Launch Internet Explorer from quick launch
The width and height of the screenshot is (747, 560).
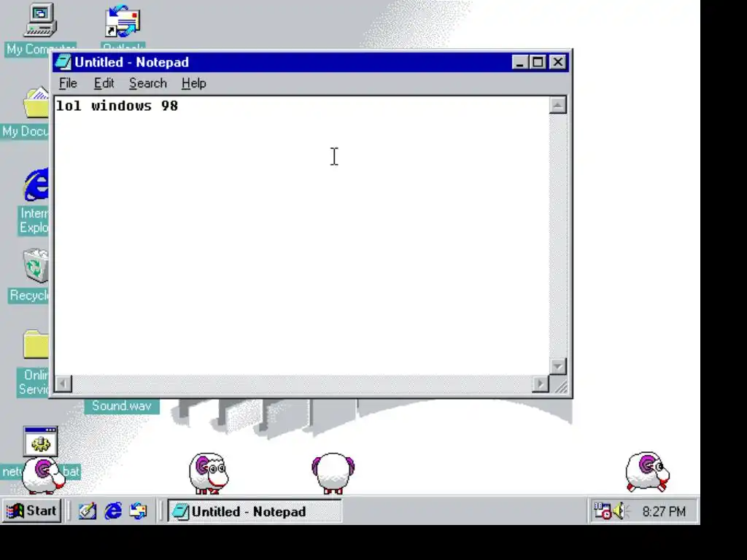(113, 511)
